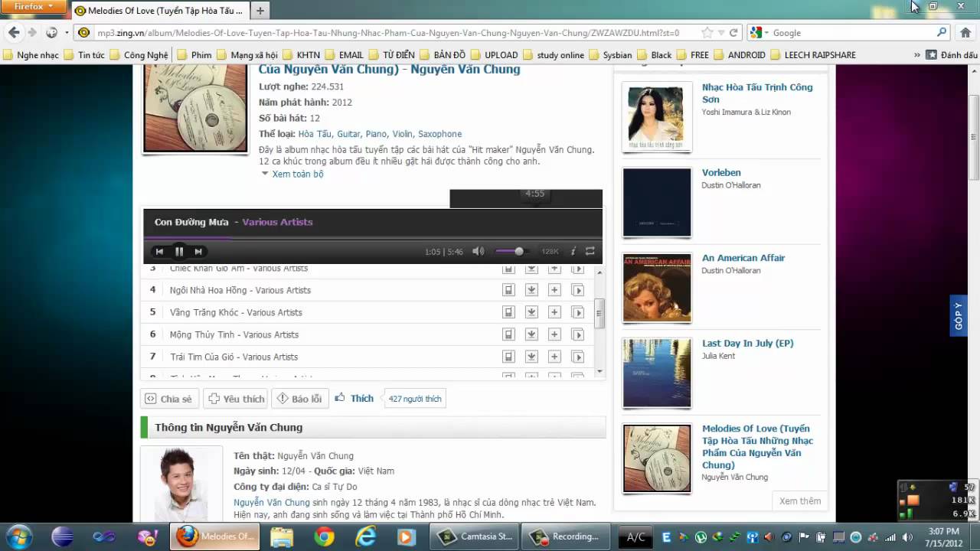Play track 6 Mộng Thủy Tinh
The image size is (980, 551).
coord(234,334)
